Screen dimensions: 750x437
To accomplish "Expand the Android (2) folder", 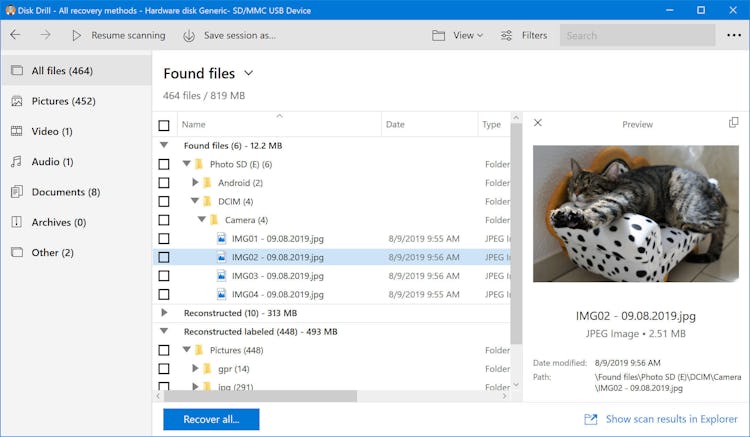I will 195,182.
